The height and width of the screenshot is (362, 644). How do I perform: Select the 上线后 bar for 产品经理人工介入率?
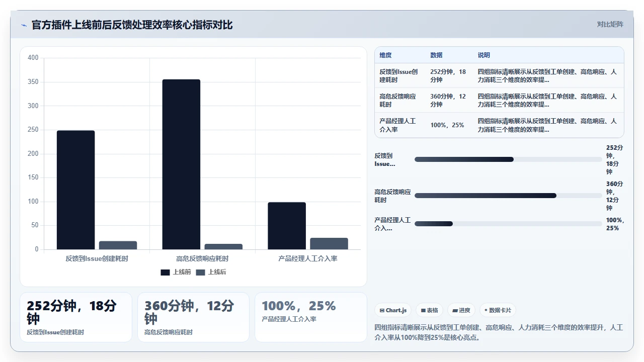[329, 244]
